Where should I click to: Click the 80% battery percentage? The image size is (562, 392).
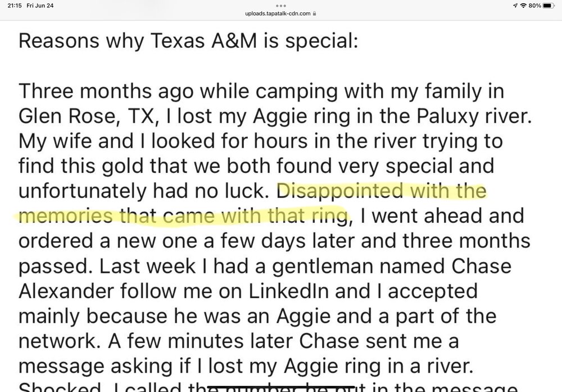(x=534, y=5)
